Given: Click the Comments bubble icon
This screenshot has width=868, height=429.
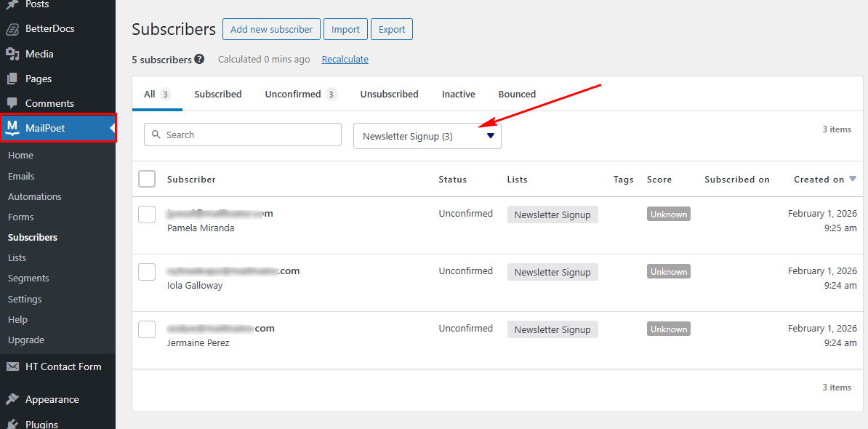Looking at the screenshot, I should click(x=11, y=103).
